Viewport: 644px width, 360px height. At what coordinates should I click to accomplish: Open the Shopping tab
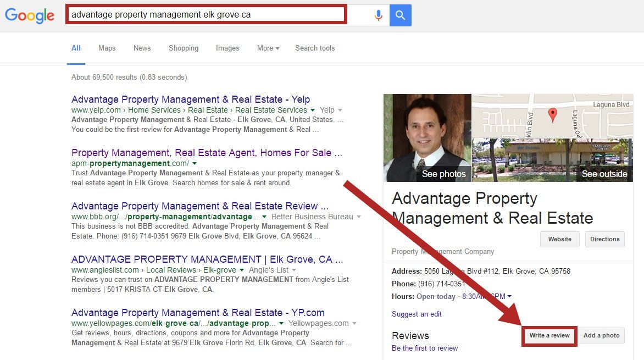(x=184, y=48)
